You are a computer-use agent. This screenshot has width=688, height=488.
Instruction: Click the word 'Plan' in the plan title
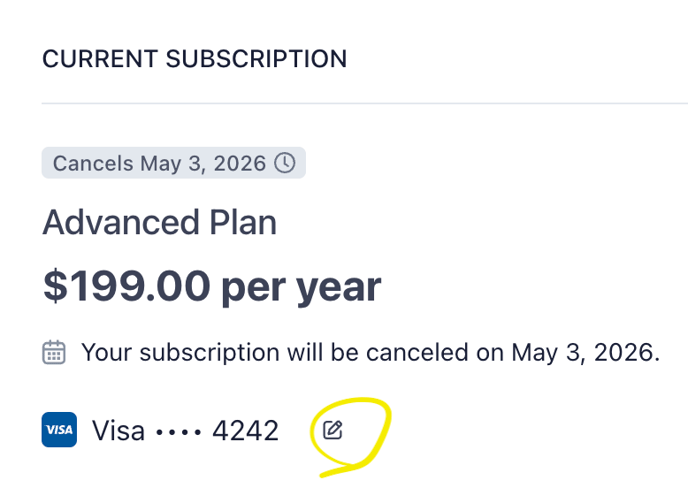[243, 222]
